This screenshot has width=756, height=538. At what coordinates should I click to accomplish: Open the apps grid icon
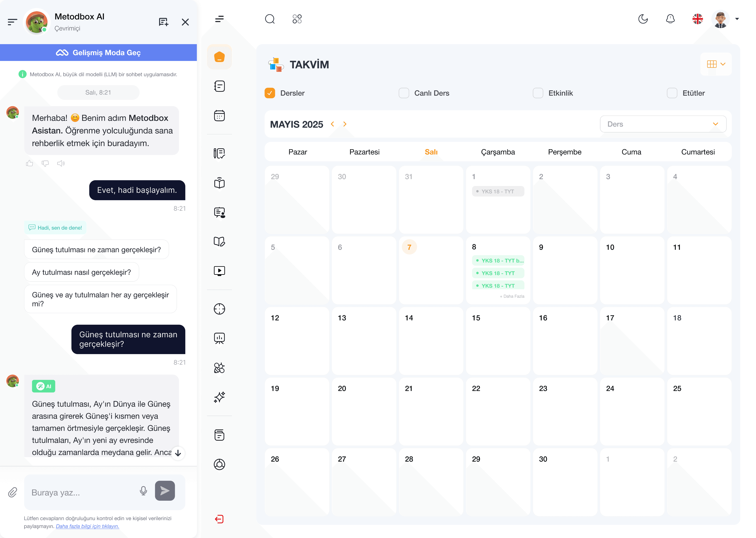[297, 19]
